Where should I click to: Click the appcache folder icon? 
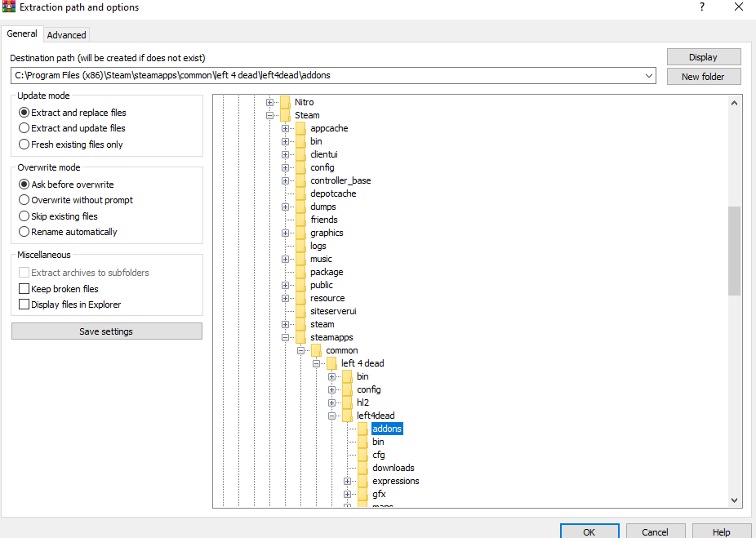pos(300,128)
